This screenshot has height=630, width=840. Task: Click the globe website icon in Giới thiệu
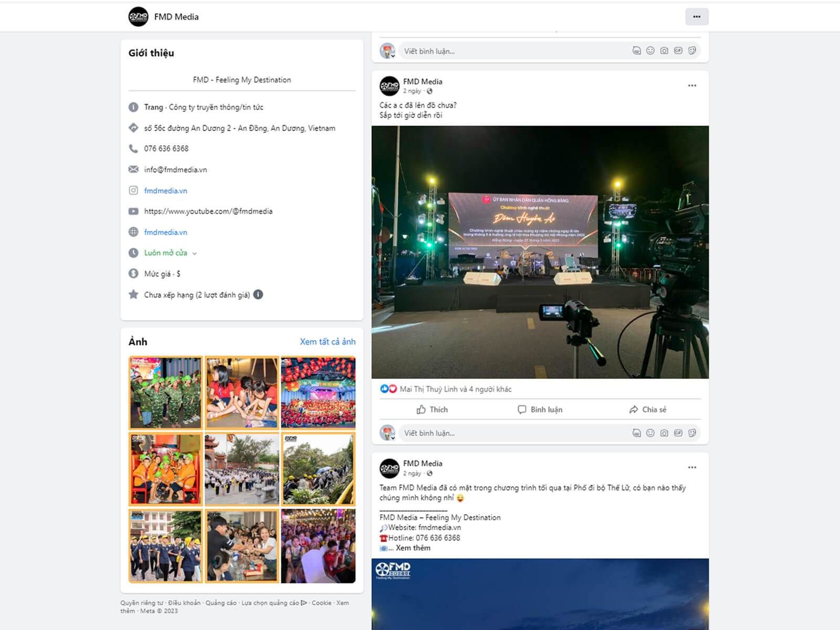click(x=133, y=232)
